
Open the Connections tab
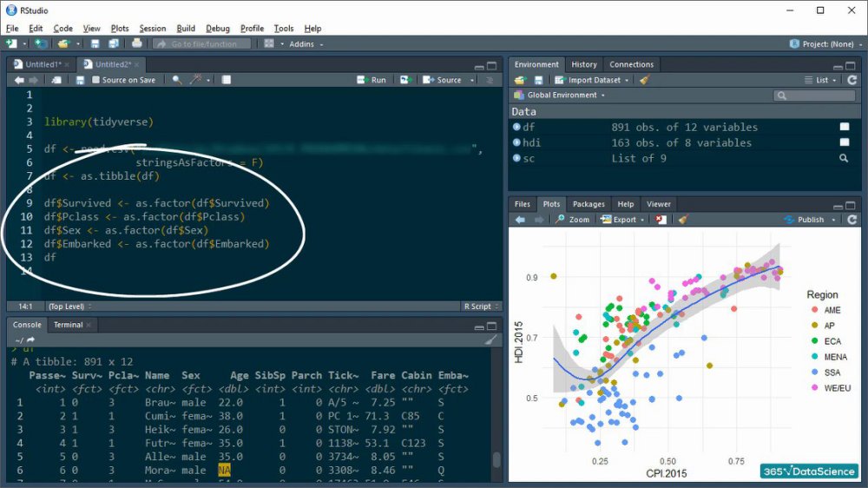pos(631,64)
